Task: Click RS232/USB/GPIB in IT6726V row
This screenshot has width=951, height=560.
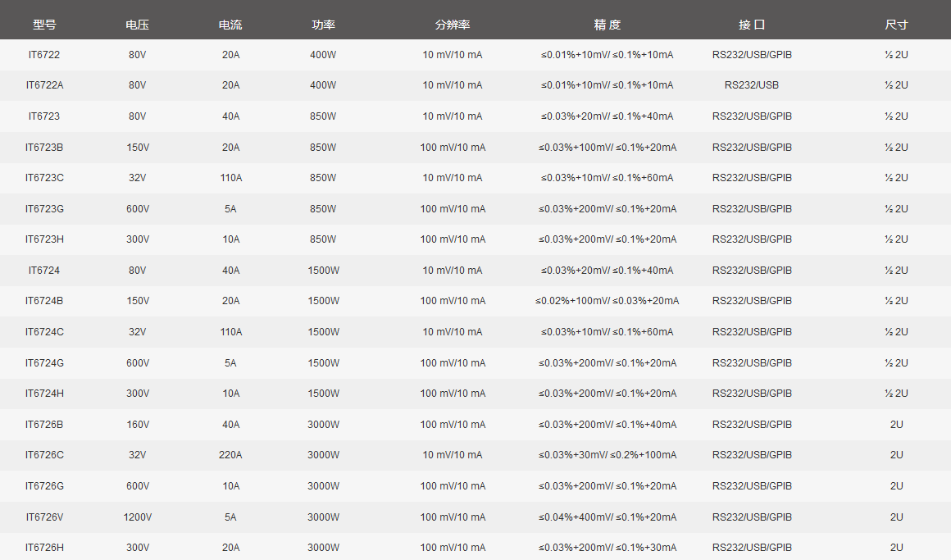Action: coord(752,517)
